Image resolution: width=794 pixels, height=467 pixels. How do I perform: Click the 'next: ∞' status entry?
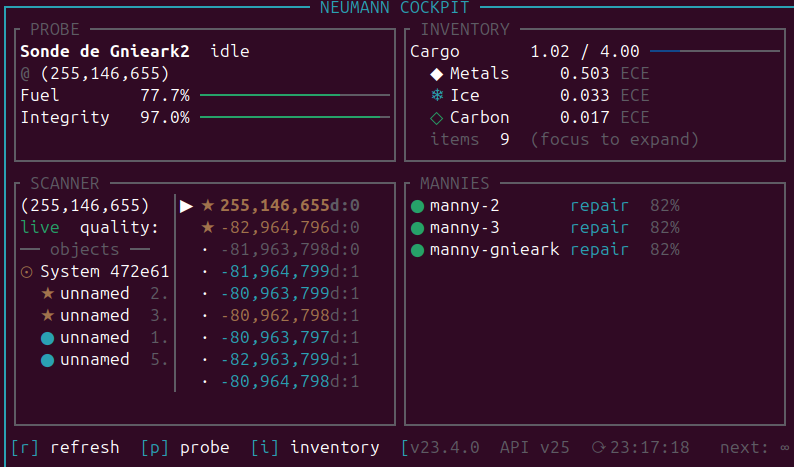(x=755, y=448)
